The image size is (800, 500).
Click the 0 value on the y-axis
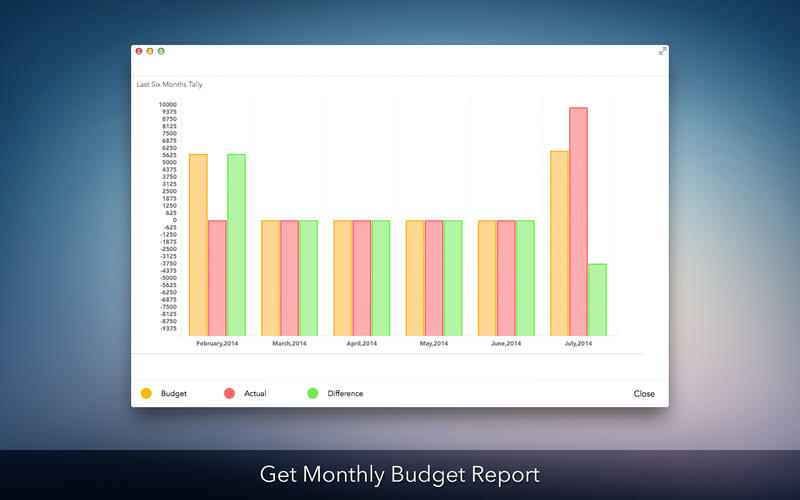174,220
